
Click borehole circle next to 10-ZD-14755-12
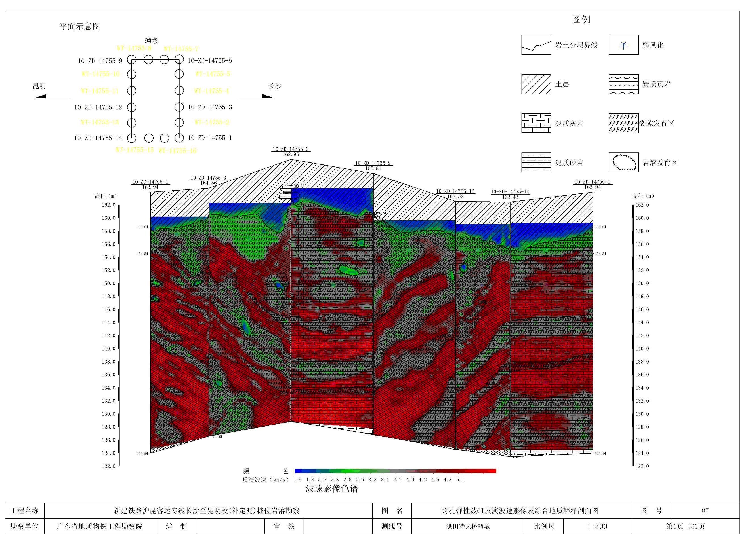pyautogui.click(x=132, y=107)
